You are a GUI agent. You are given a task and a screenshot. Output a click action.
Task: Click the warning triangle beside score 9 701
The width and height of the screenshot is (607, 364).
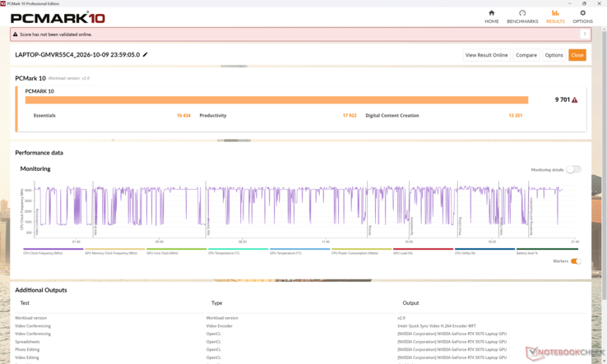574,99
